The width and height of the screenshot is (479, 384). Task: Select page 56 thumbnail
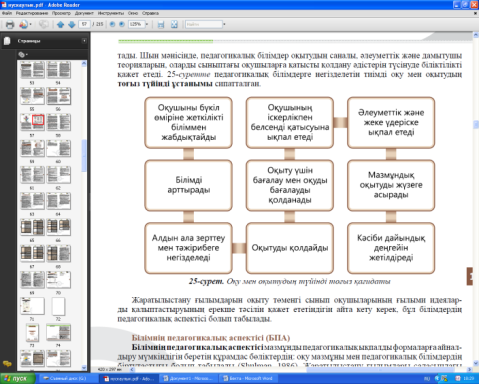click(x=58, y=96)
